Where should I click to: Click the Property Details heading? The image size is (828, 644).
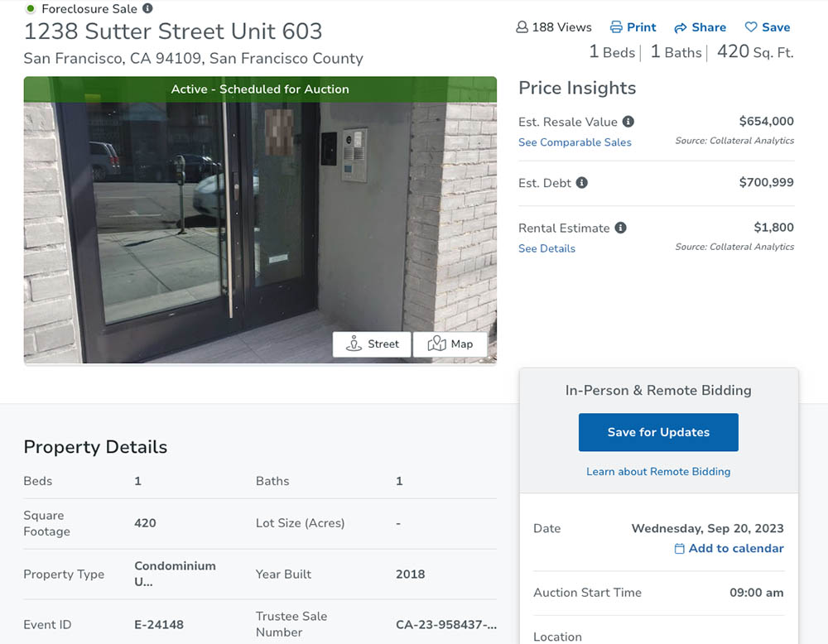click(95, 447)
